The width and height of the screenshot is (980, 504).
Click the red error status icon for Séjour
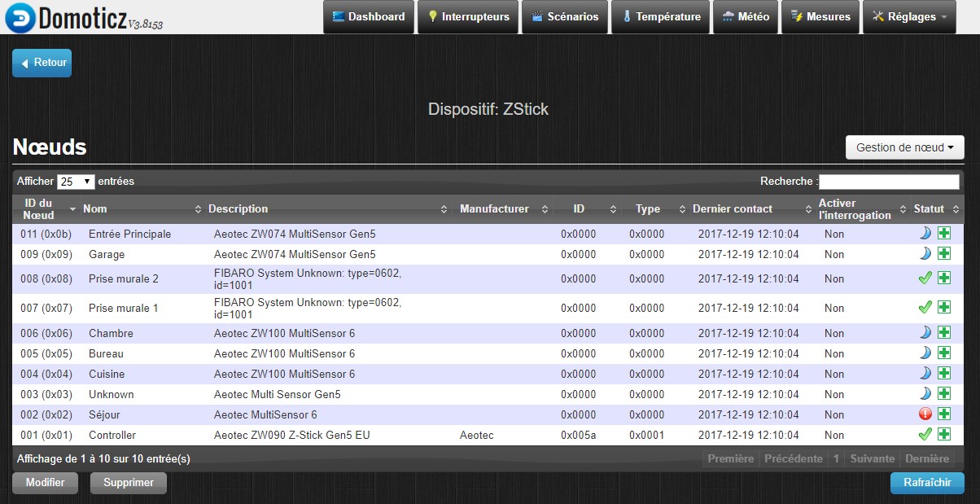(925, 414)
